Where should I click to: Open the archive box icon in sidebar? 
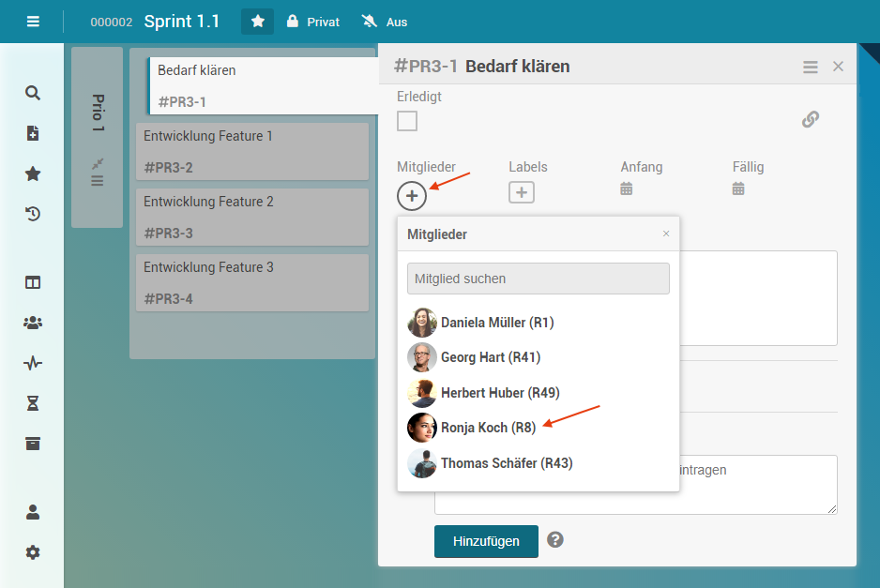click(33, 444)
